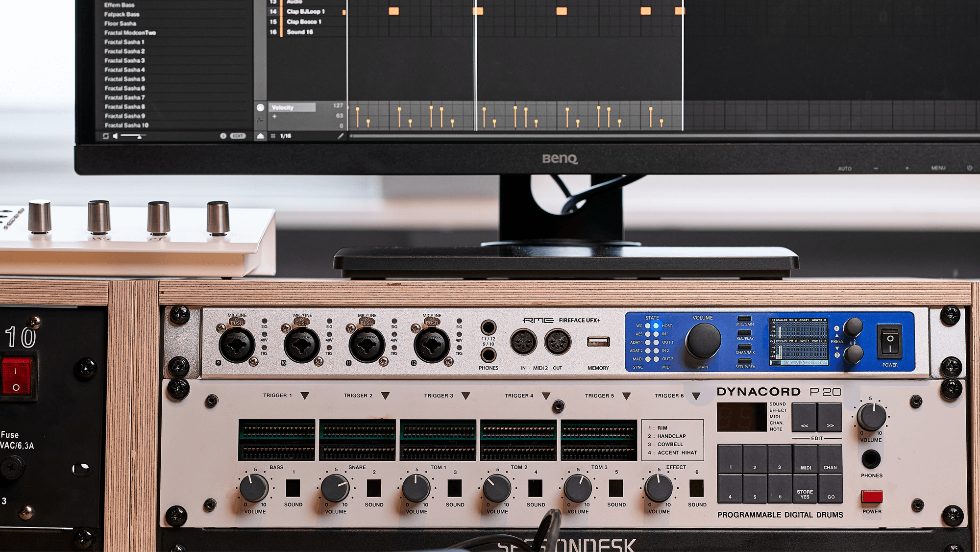Click the round info button

(223, 136)
